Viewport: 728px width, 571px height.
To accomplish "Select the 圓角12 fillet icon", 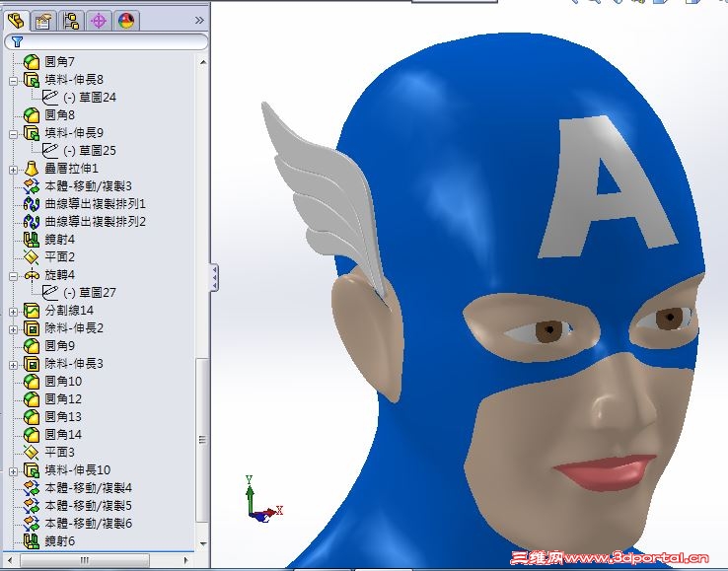I will pos(32,399).
